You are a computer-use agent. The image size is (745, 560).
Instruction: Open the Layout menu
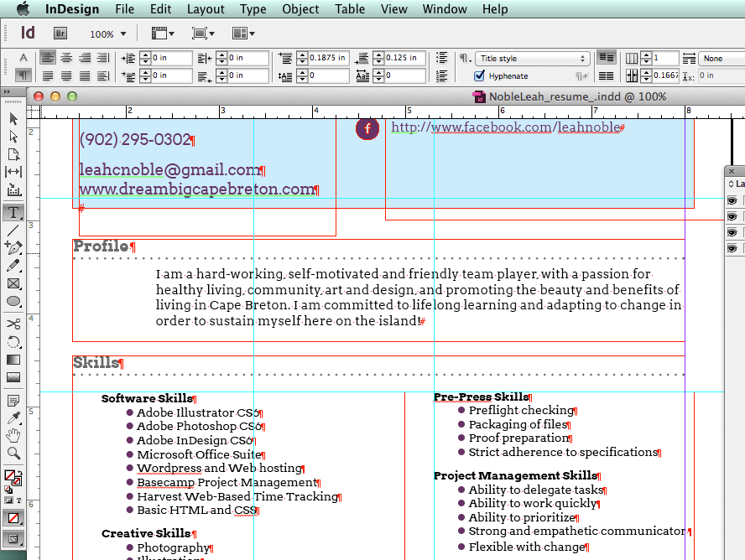click(x=206, y=9)
